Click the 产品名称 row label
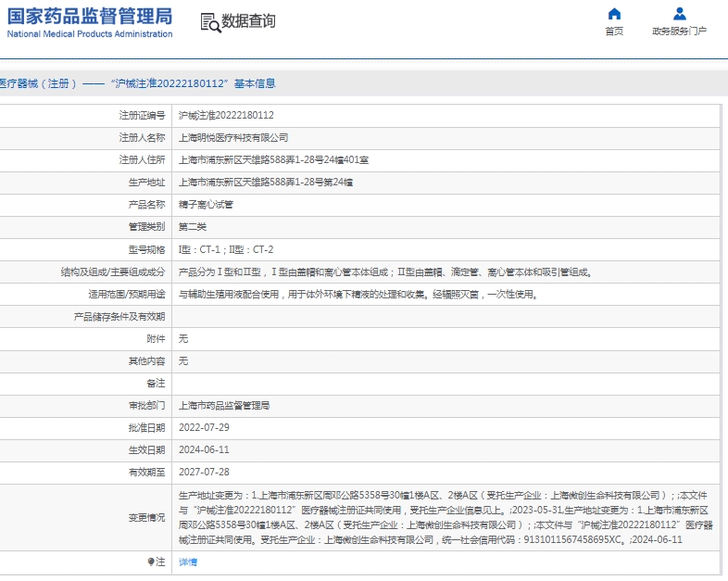 [x=146, y=205]
